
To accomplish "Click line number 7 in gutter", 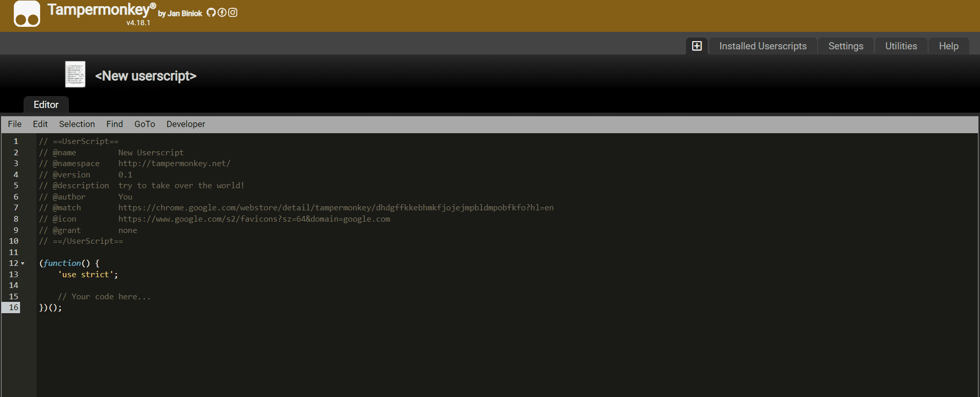I will click(15, 208).
